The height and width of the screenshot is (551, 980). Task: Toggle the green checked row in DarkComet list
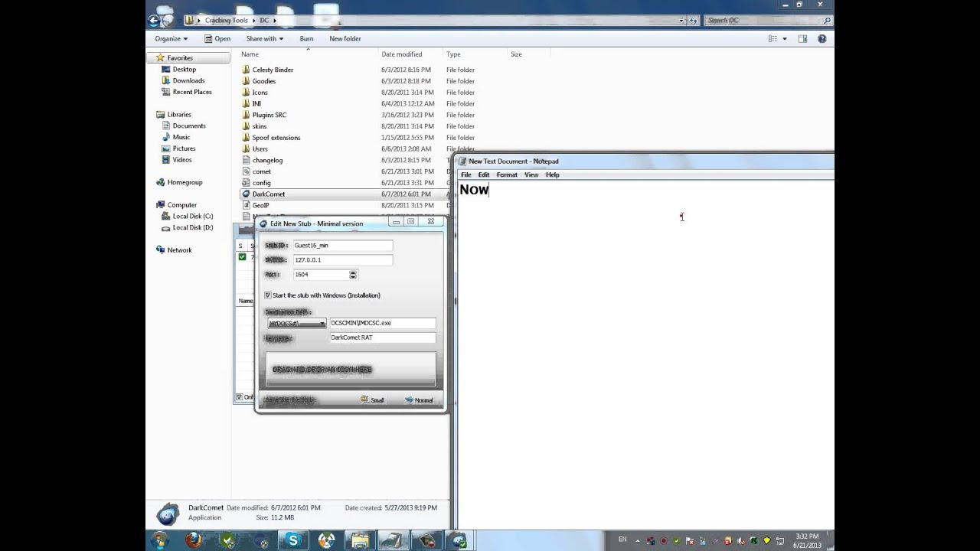(x=243, y=257)
